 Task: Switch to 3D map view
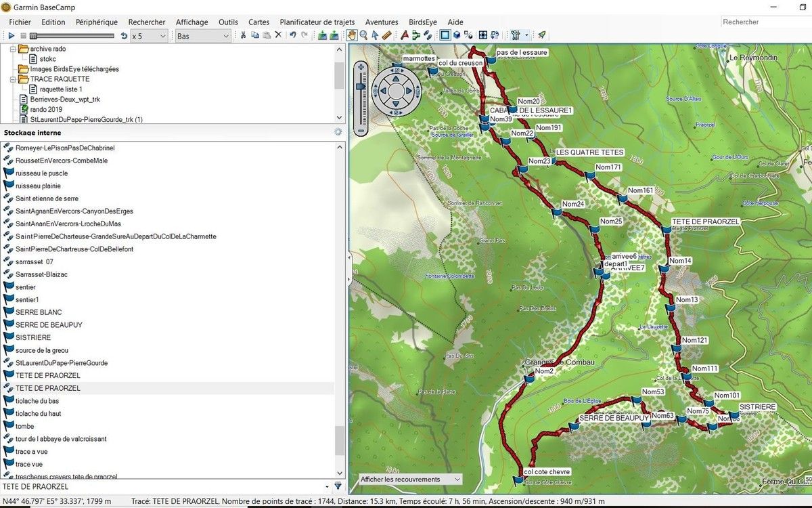pyautogui.click(x=457, y=35)
